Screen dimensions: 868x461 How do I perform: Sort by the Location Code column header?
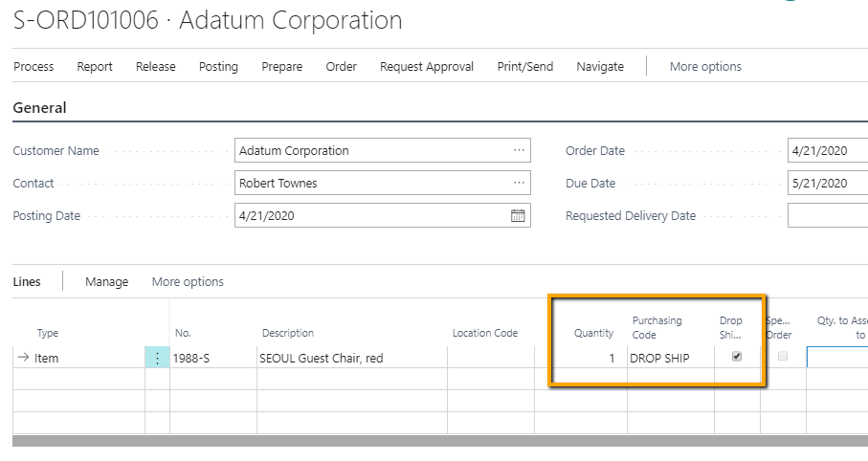click(x=485, y=333)
